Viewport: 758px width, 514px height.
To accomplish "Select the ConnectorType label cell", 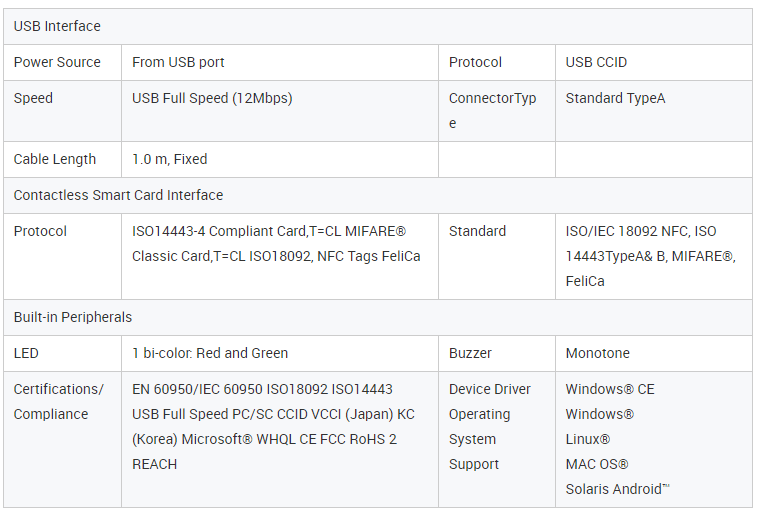I will tap(497, 111).
